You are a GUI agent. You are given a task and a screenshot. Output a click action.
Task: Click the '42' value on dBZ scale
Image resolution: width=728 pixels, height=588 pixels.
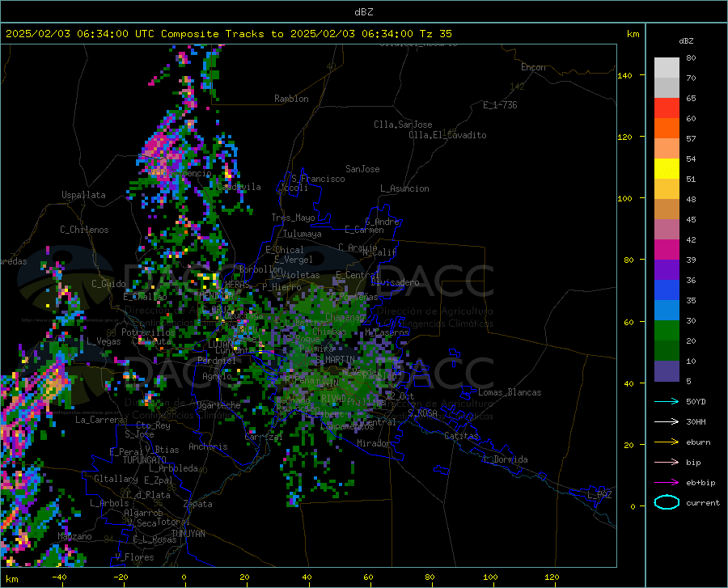tap(691, 240)
